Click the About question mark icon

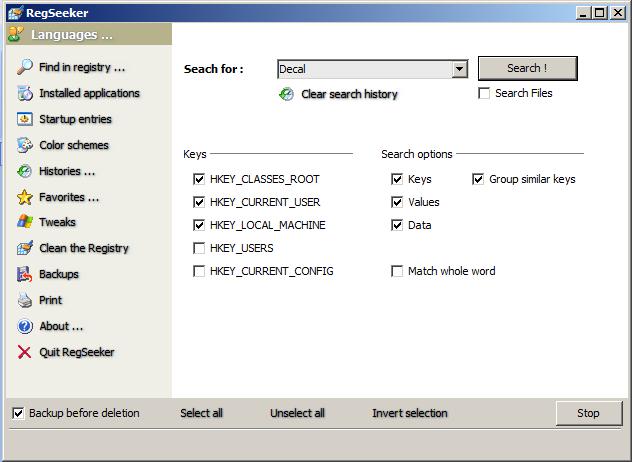coord(25,326)
